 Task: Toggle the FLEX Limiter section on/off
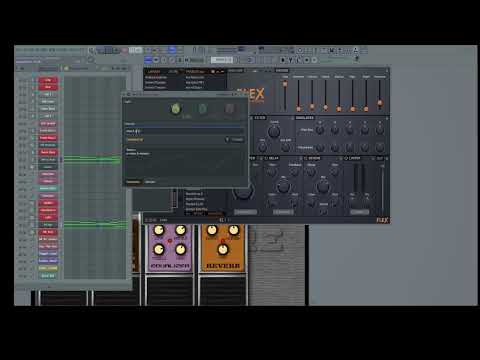click(346, 158)
